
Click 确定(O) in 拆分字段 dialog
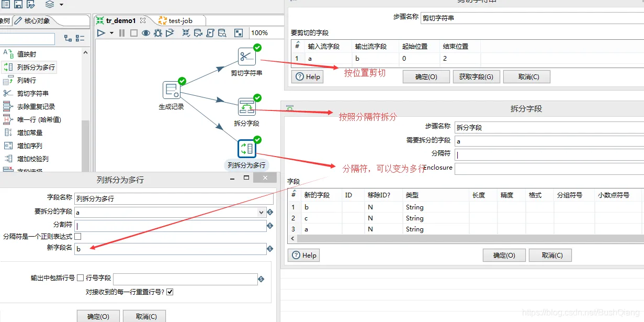coord(504,255)
